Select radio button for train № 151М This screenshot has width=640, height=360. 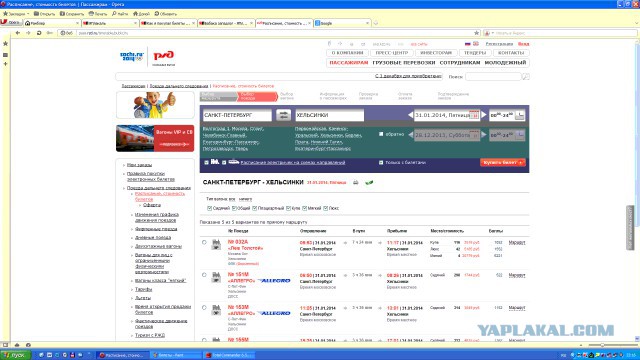pos(204,275)
